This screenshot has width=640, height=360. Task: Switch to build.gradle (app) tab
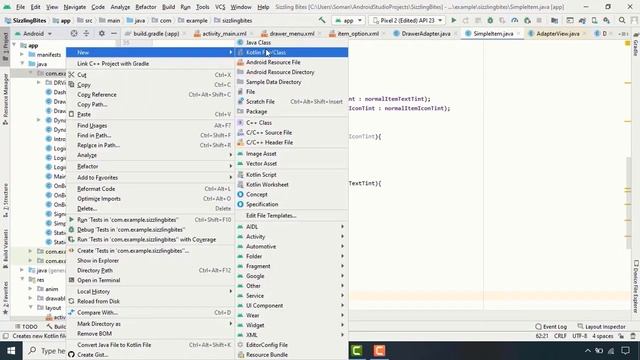[156, 33]
